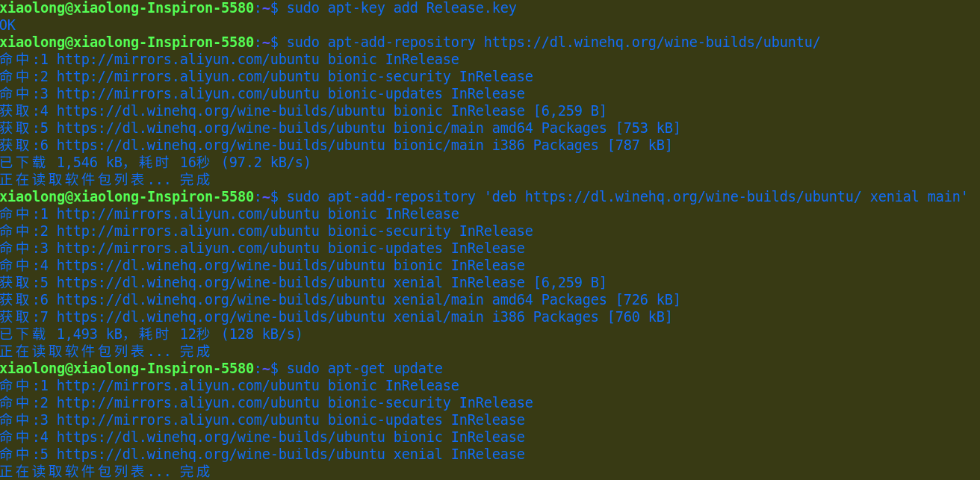Click the 'sudo apt-key add Release.key' command
Image resolution: width=980 pixels, height=480 pixels.
coord(402,8)
